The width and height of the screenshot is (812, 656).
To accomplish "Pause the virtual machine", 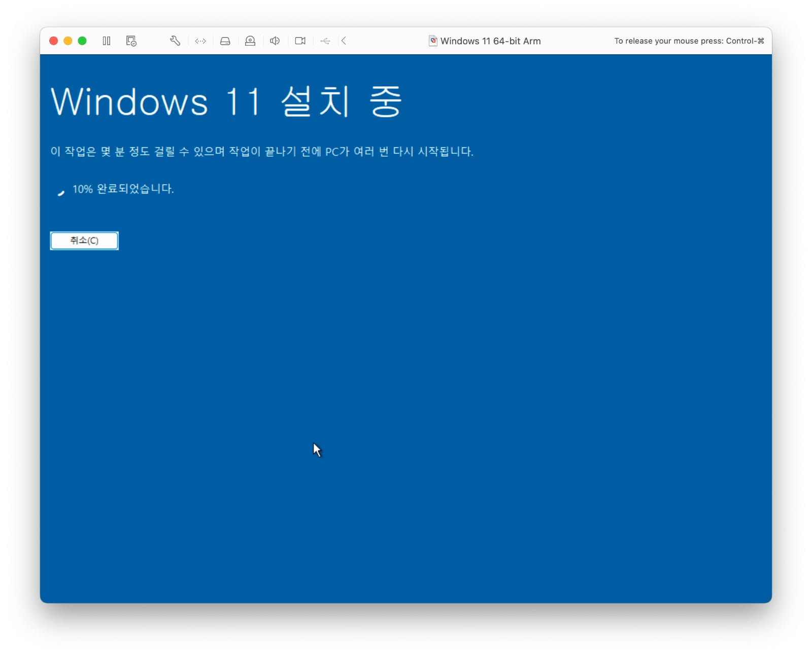I will [107, 41].
